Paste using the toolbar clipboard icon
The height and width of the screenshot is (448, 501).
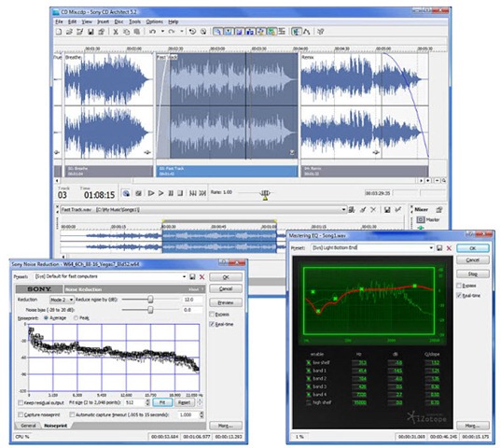point(137,32)
